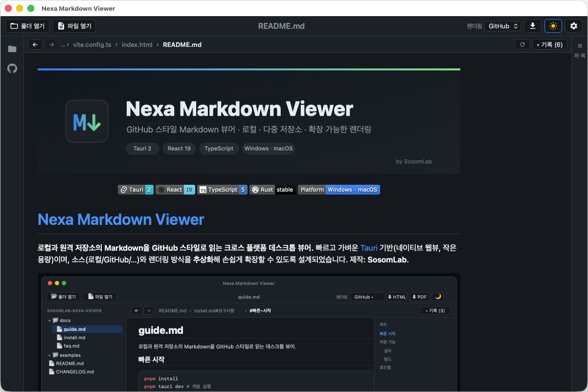This screenshot has height=392, width=588.
Task: Select README.md in breadcrumb
Action: point(182,44)
